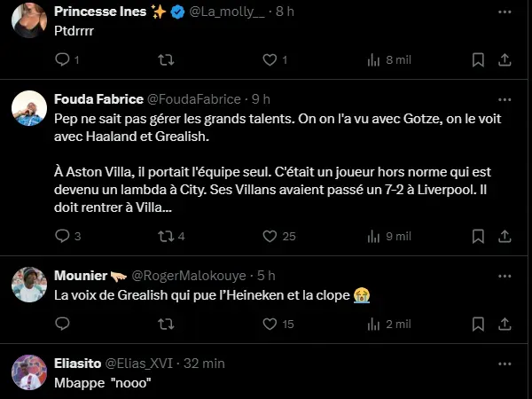Viewport: 532px width, 399px height.
Task: Reply to Princesse Ines's Ptdrrrr tweet
Action: coord(62,59)
